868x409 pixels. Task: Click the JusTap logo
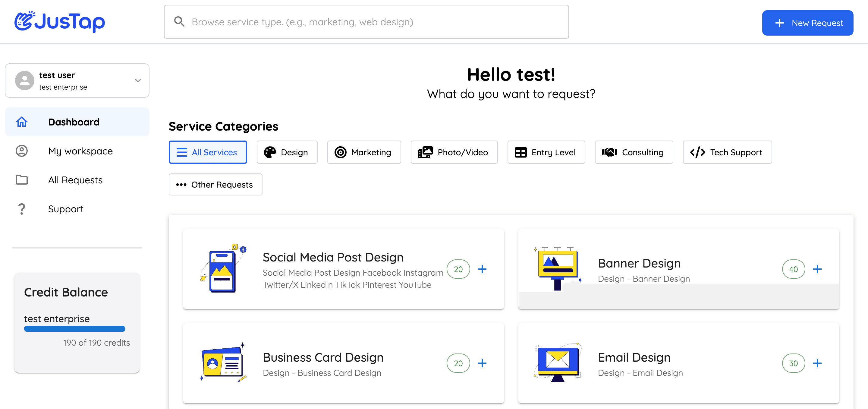[x=60, y=22]
